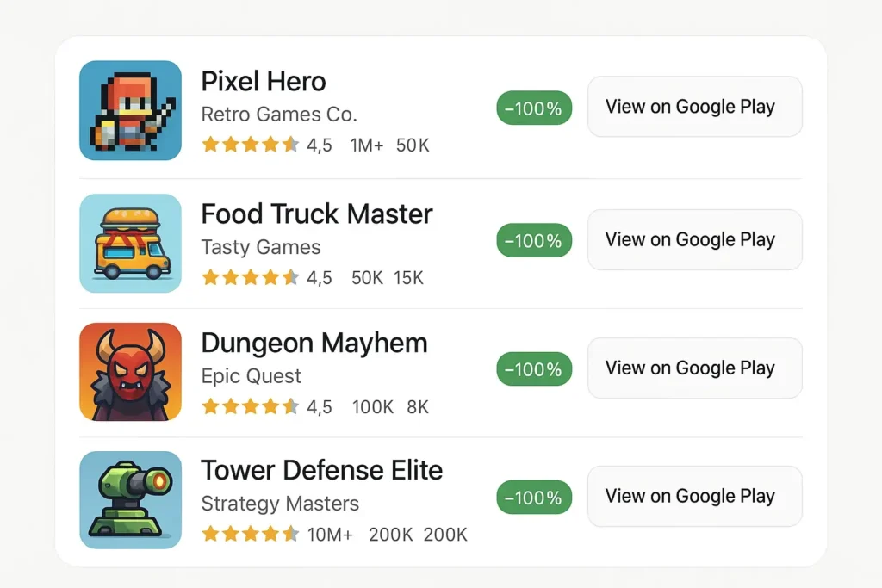View Dungeon Mayhem on Google Play
Viewport: 882px width, 588px height.
coord(695,368)
